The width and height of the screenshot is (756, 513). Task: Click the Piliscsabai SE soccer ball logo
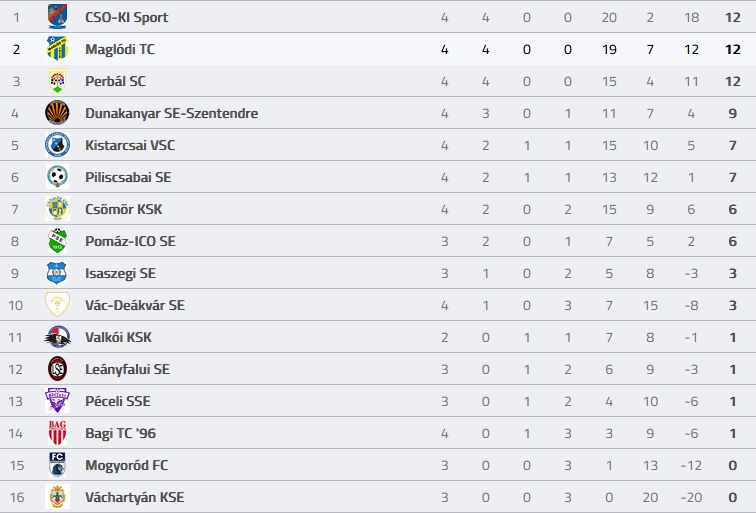click(57, 176)
